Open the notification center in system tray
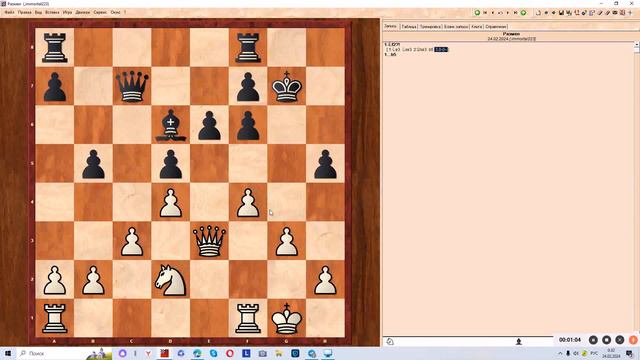This screenshot has width=640, height=360. pos(630,353)
